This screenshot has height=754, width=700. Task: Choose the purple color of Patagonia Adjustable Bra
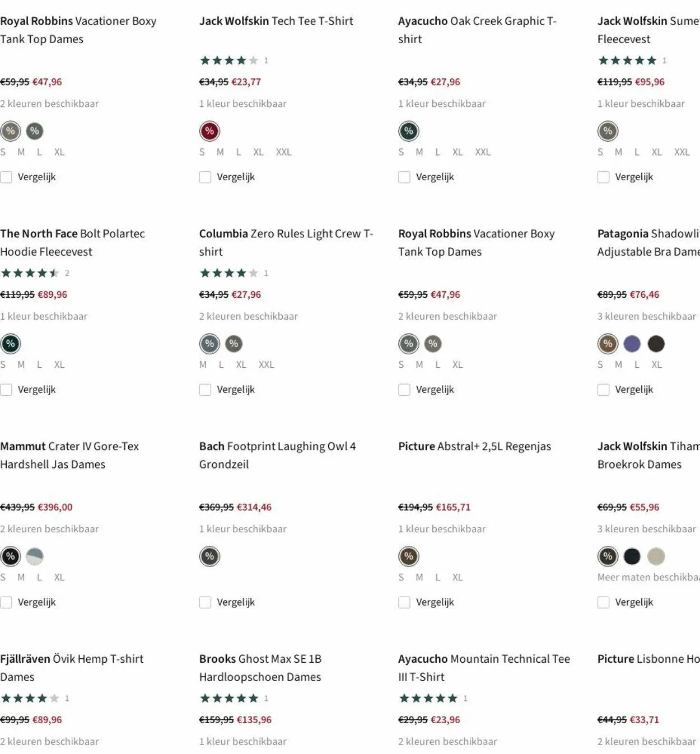pyautogui.click(x=632, y=344)
